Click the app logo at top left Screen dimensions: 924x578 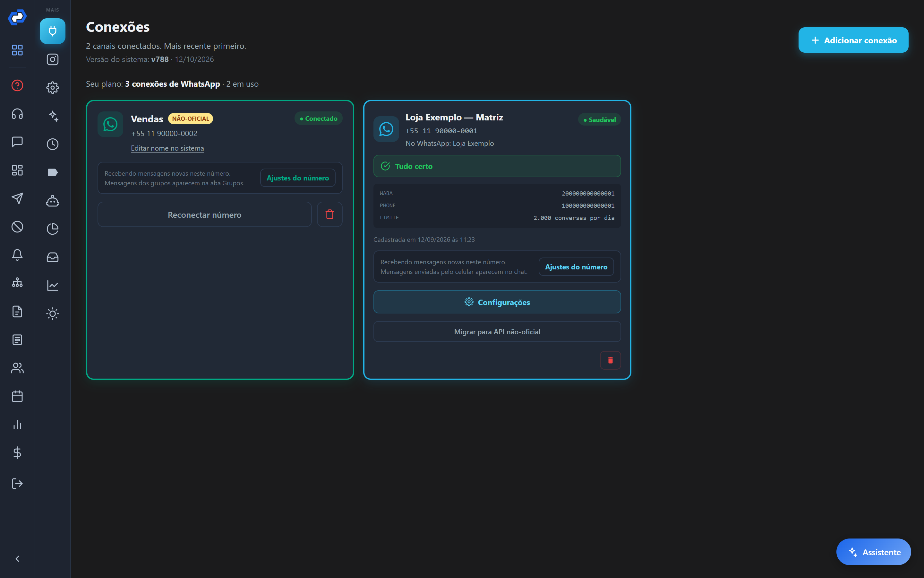point(17,17)
